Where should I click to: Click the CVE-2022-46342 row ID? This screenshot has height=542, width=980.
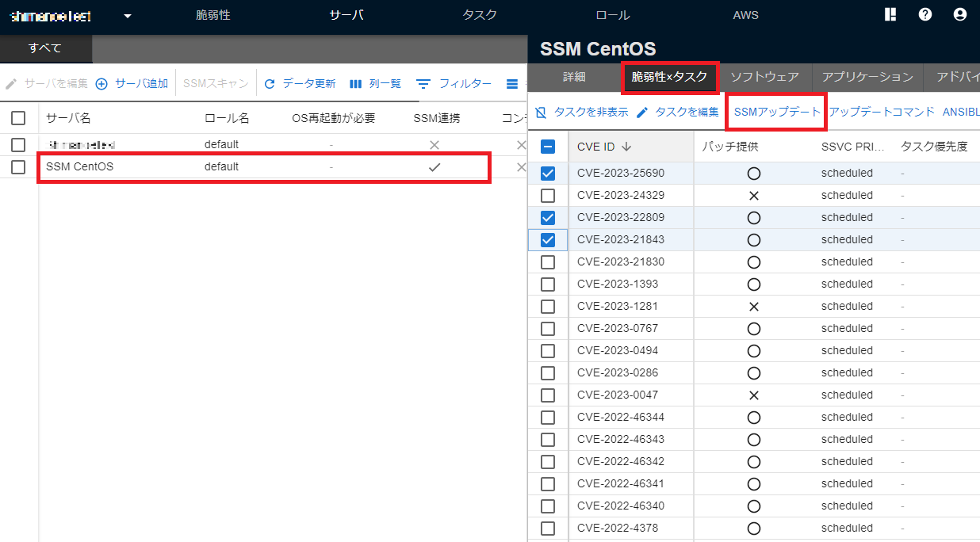621,461
